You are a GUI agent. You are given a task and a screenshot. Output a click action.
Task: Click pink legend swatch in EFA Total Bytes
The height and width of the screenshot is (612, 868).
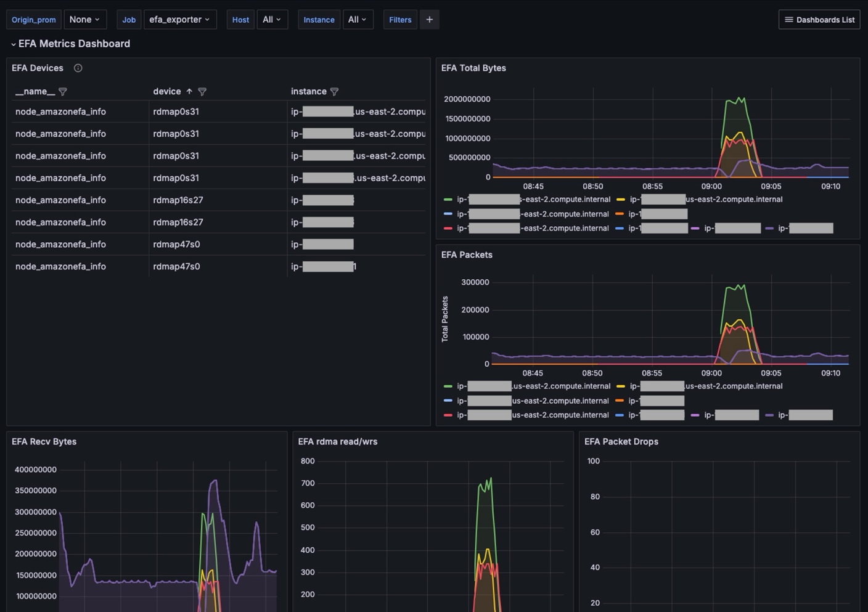695,229
